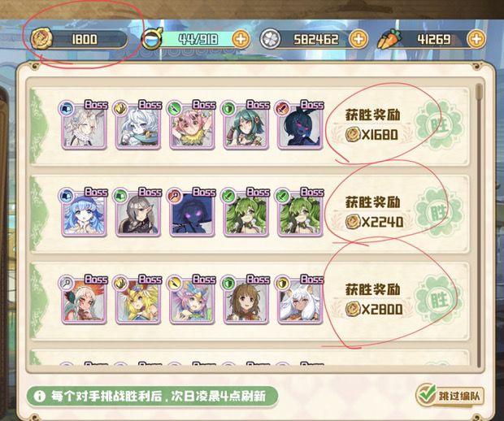The height and width of the screenshot is (421, 504).
Task: Click the opponent list vertical scrollbar
Action: [479, 225]
